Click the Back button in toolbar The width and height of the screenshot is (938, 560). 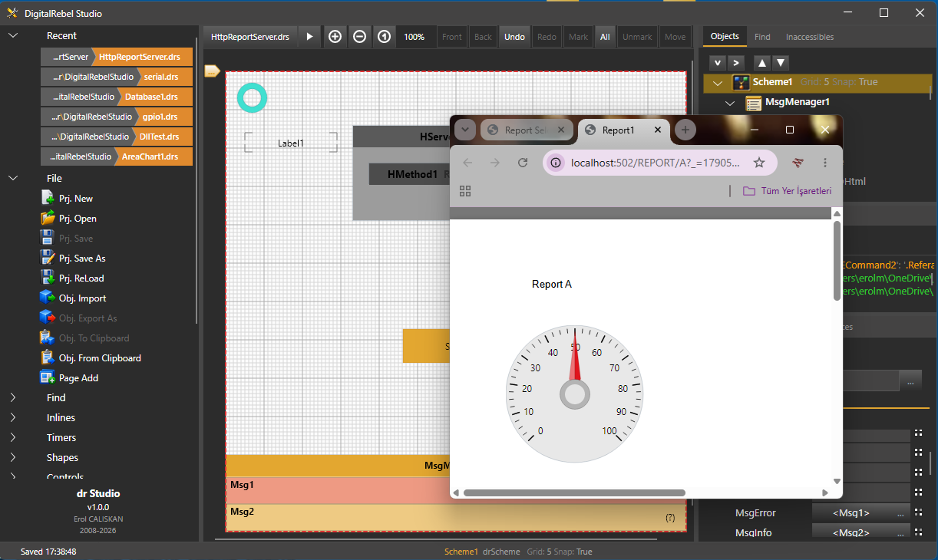pyautogui.click(x=483, y=37)
